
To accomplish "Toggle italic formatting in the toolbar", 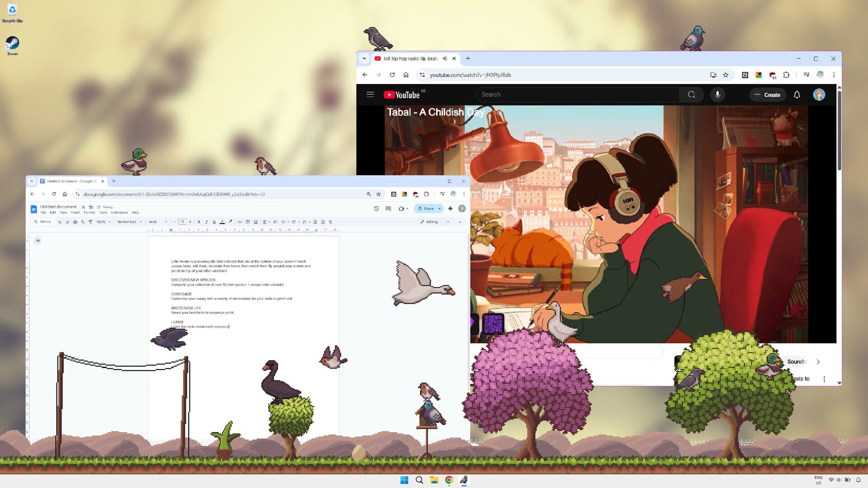I will coord(207,222).
